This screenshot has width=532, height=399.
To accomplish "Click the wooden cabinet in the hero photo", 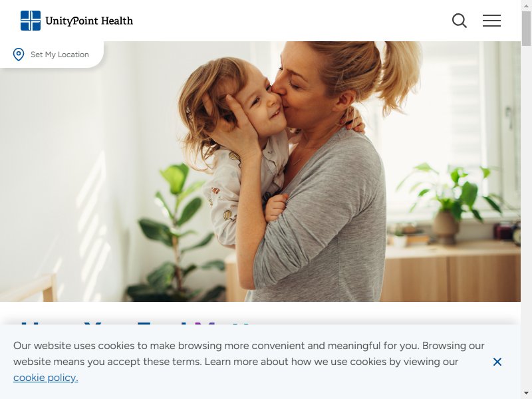I will (452, 275).
